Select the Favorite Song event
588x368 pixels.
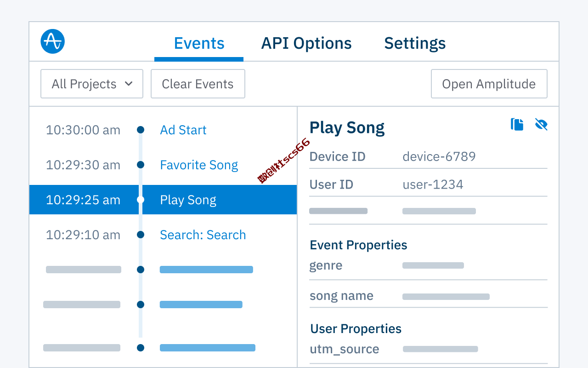[x=199, y=165]
